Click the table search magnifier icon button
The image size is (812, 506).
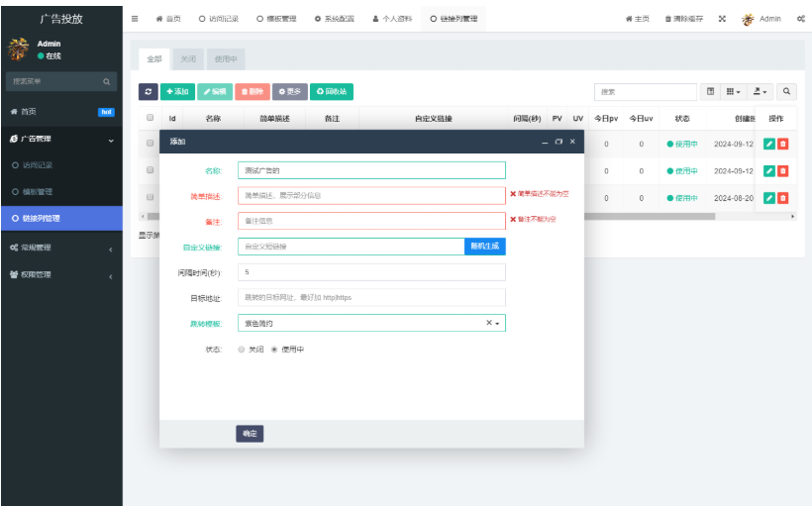[x=786, y=92]
